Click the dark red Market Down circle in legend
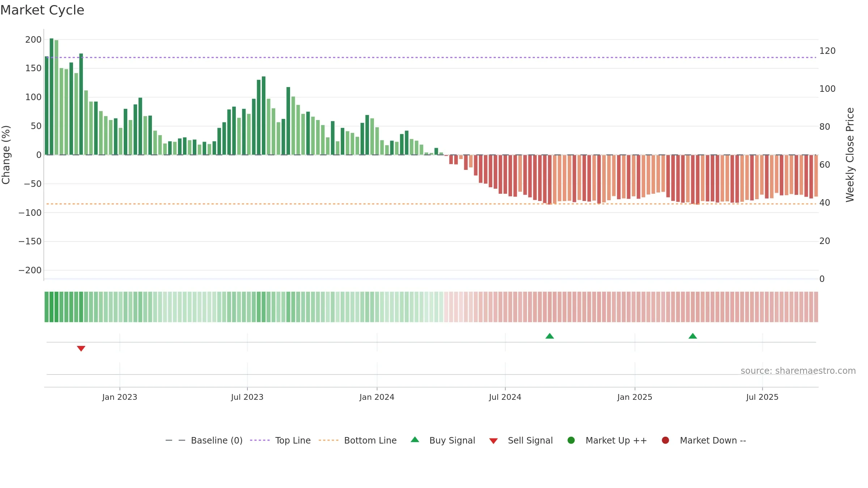Viewport: 868px width, 488px height. coord(665,440)
